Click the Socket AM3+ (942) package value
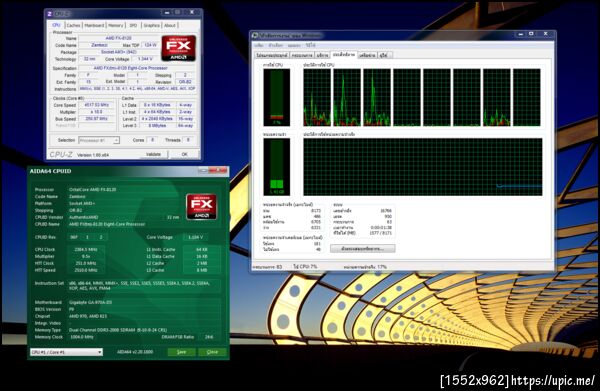Viewport: 600px width, 391px height. (118, 52)
